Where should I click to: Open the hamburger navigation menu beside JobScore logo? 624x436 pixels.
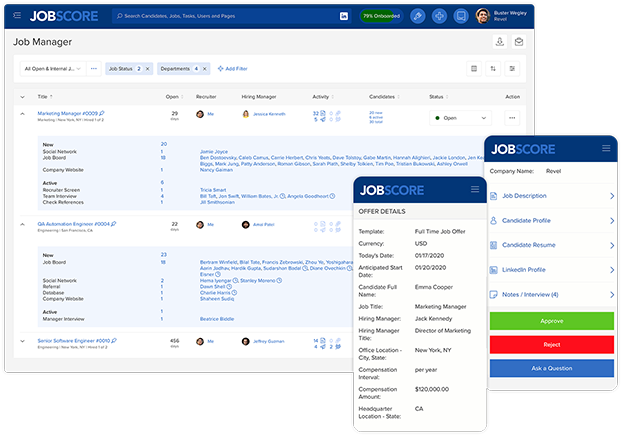[17, 16]
